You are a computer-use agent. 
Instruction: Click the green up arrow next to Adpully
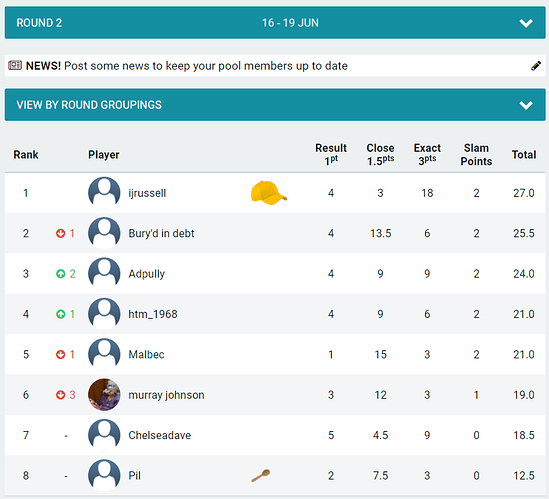click(61, 274)
